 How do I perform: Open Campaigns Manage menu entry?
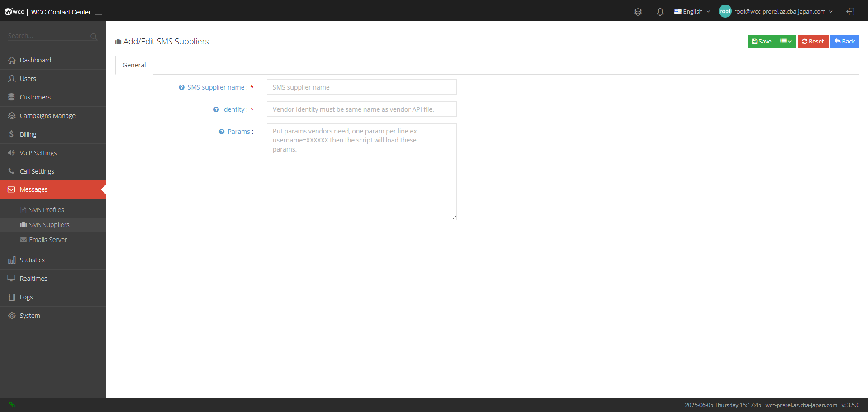53,116
